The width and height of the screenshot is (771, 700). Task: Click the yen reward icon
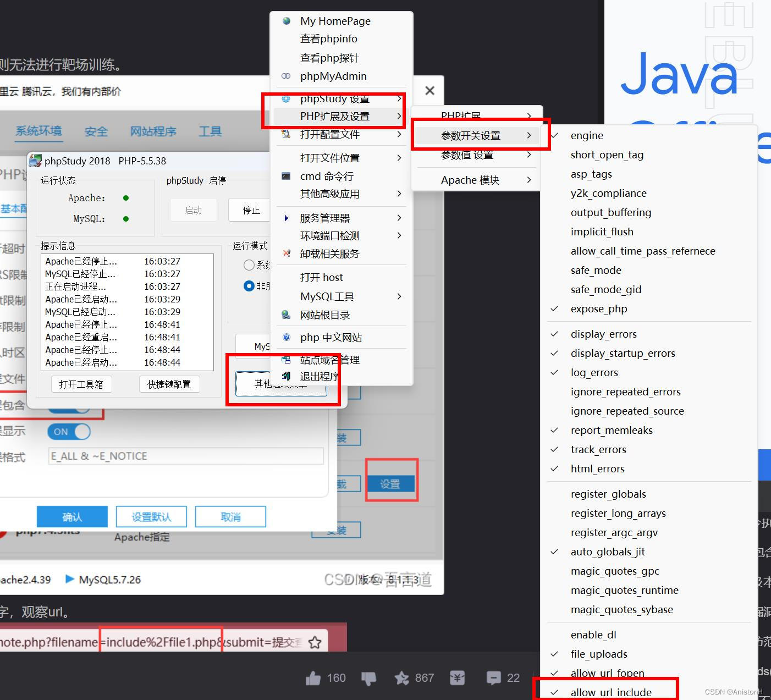tap(457, 678)
